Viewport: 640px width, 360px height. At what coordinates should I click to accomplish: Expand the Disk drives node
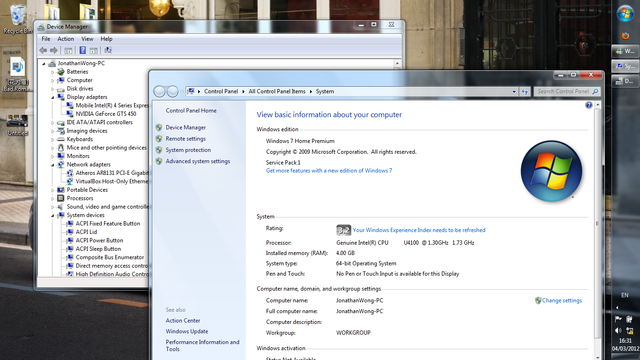point(53,89)
